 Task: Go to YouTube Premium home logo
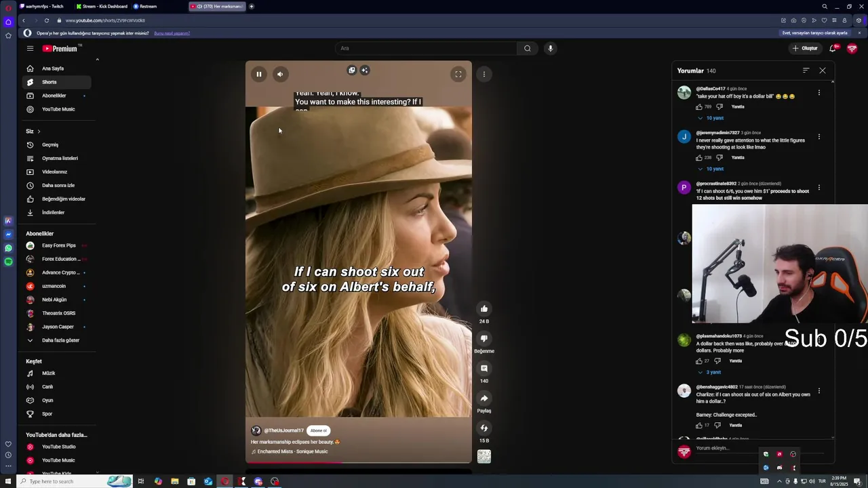pos(60,48)
